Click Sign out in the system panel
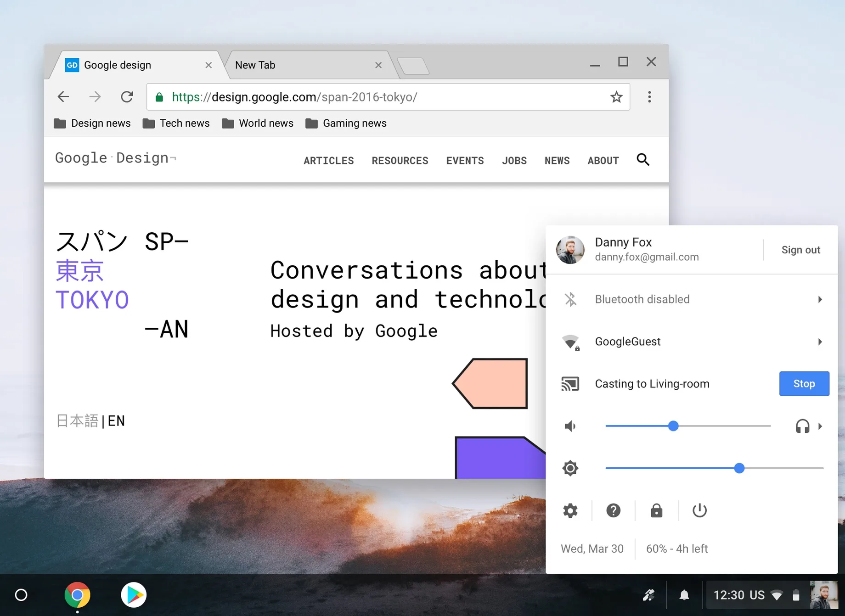Screen dimensions: 845x616 pyautogui.click(x=801, y=250)
